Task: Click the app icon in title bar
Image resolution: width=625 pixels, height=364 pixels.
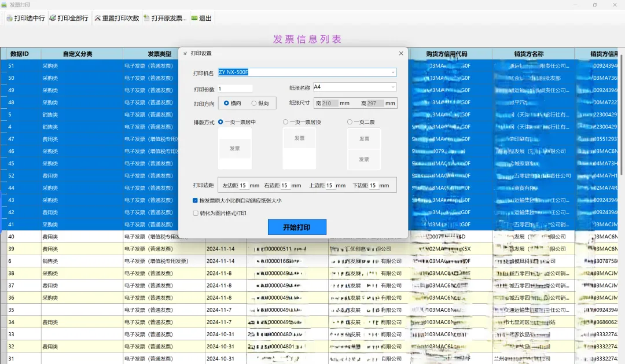Action: click(4, 5)
